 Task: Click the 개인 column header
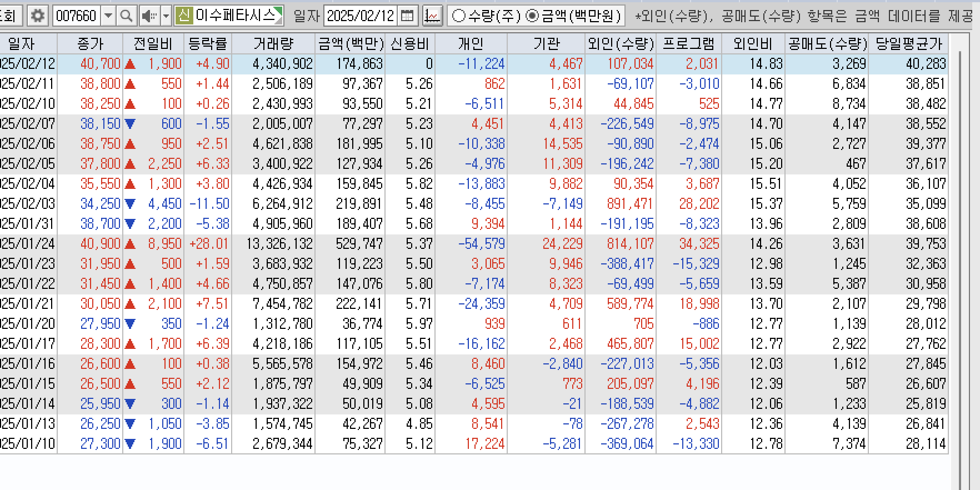tap(471, 43)
